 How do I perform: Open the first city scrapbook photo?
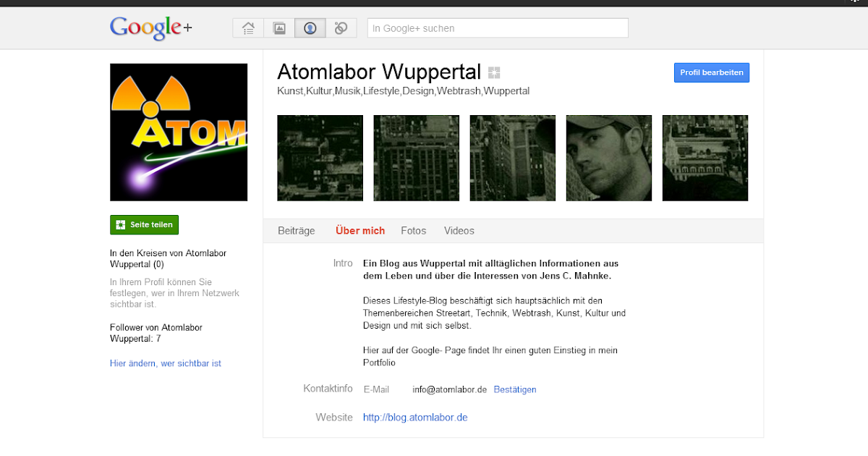(x=320, y=158)
